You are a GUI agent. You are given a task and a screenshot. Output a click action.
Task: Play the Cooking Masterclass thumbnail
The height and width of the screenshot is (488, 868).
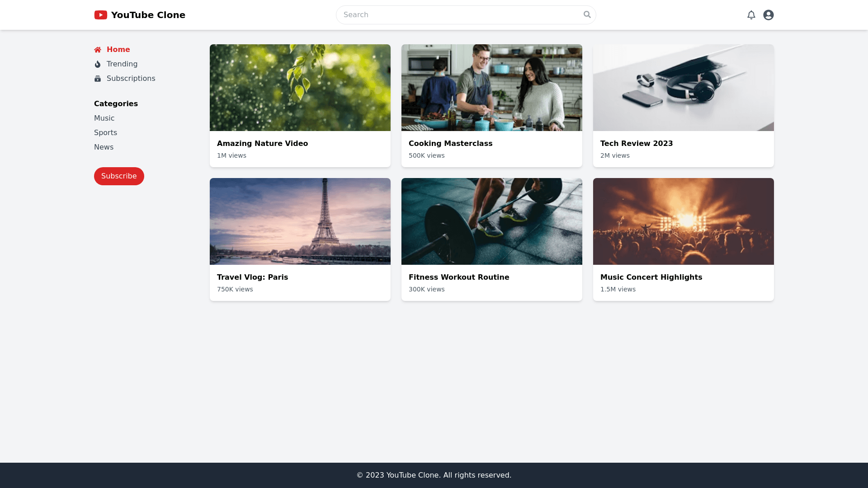[492, 88]
